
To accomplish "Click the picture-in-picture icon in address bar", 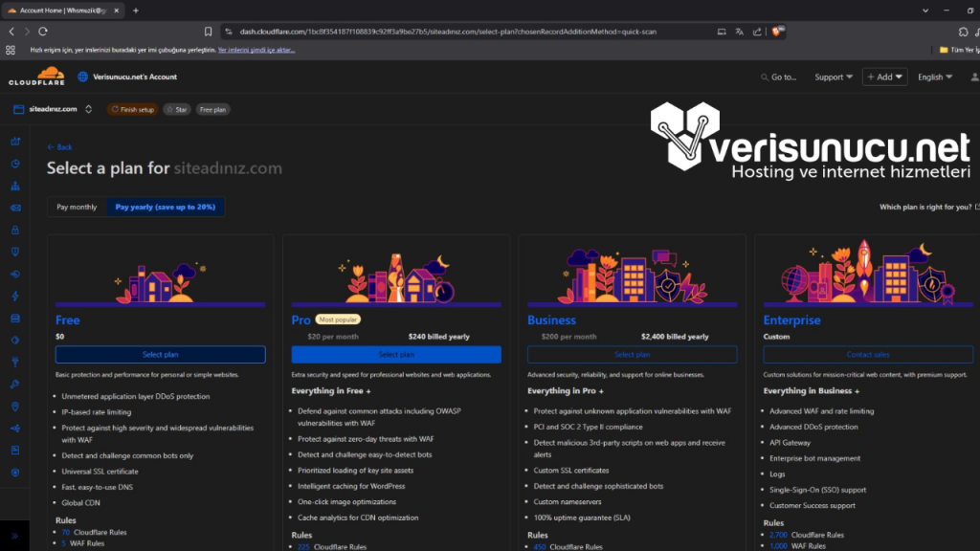I will (x=722, y=32).
